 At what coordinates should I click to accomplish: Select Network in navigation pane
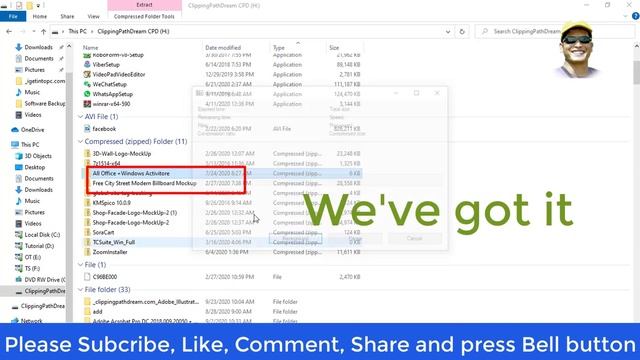(x=31, y=321)
